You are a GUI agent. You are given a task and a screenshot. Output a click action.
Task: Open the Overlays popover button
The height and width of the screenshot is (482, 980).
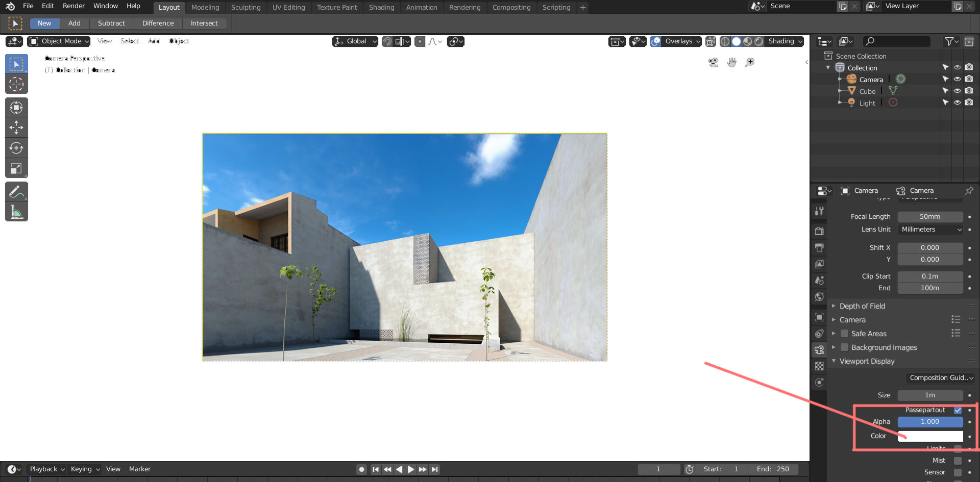[682, 41]
